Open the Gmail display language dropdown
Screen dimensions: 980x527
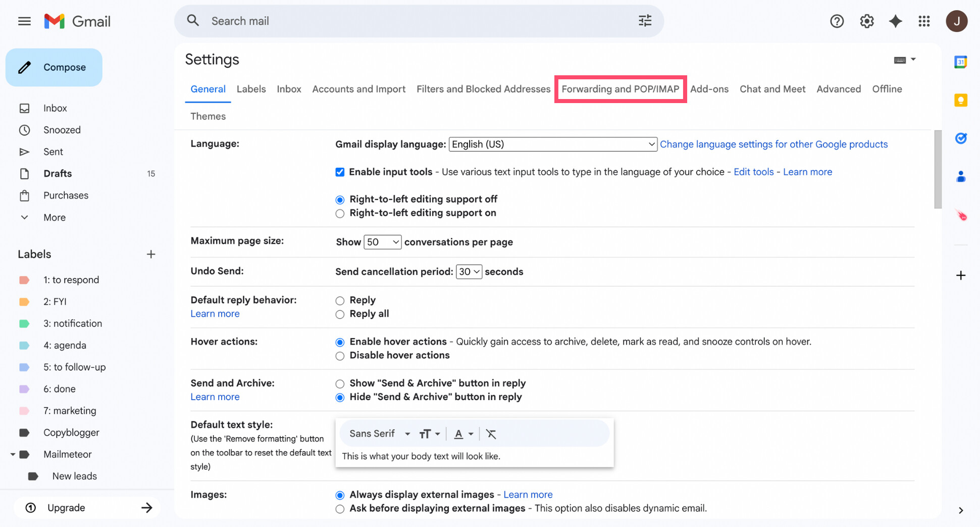(552, 144)
